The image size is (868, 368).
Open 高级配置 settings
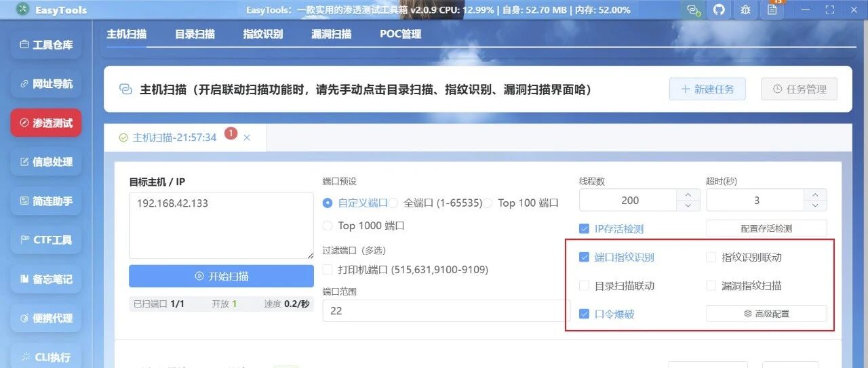click(766, 314)
